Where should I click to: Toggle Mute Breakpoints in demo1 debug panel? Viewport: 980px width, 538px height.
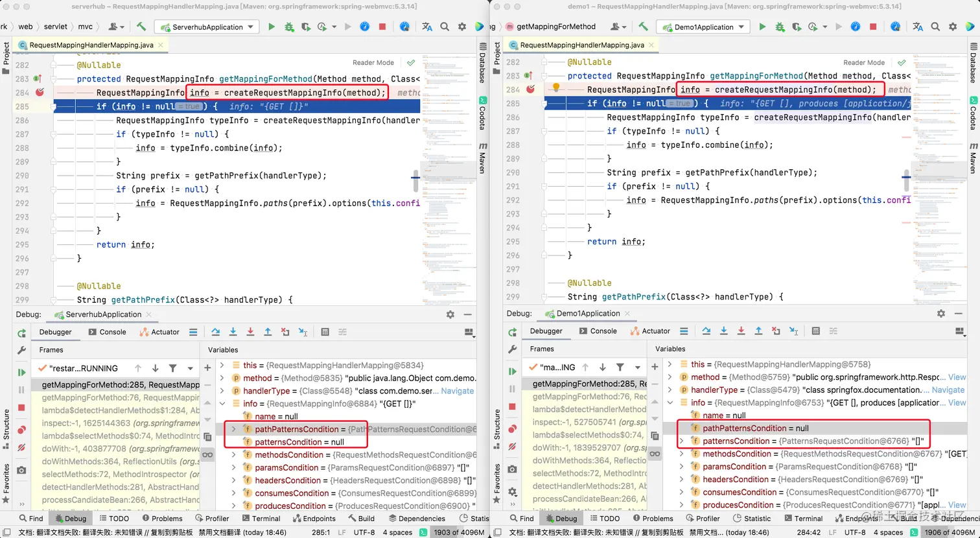point(512,447)
